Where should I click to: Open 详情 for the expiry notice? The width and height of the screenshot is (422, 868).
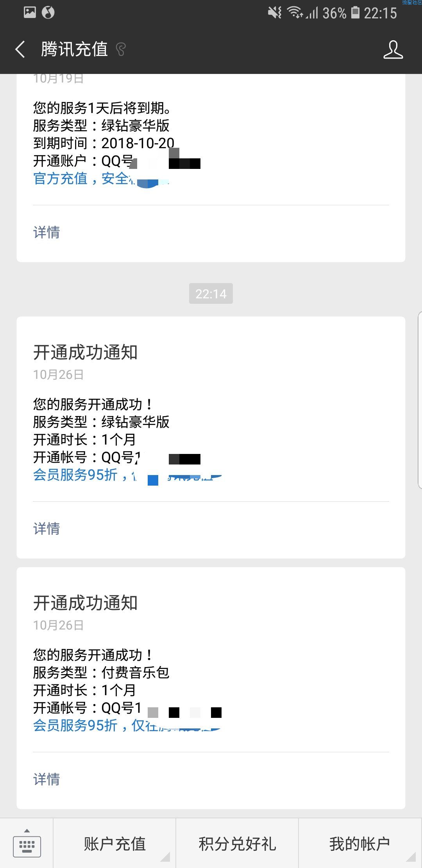[46, 232]
